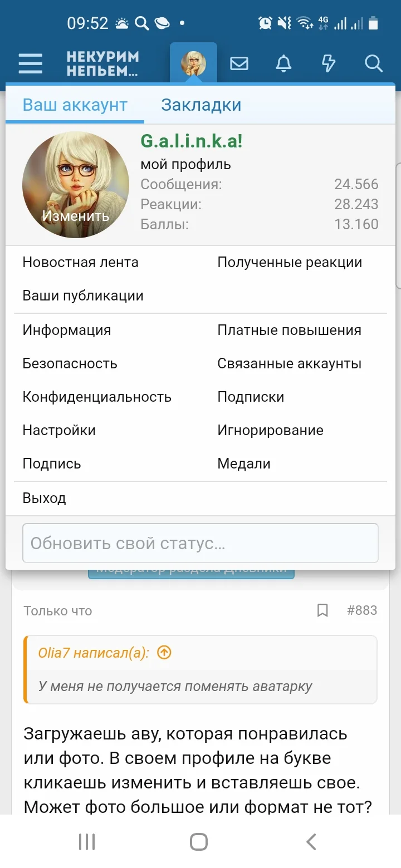The height and width of the screenshot is (868, 401).
Task: Click the status update input field
Action: pyautogui.click(x=200, y=543)
